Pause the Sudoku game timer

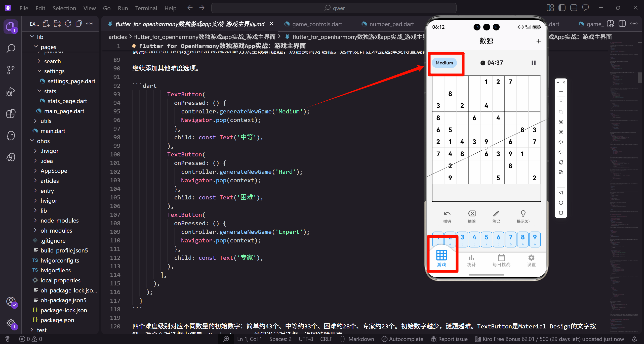pyautogui.click(x=533, y=63)
